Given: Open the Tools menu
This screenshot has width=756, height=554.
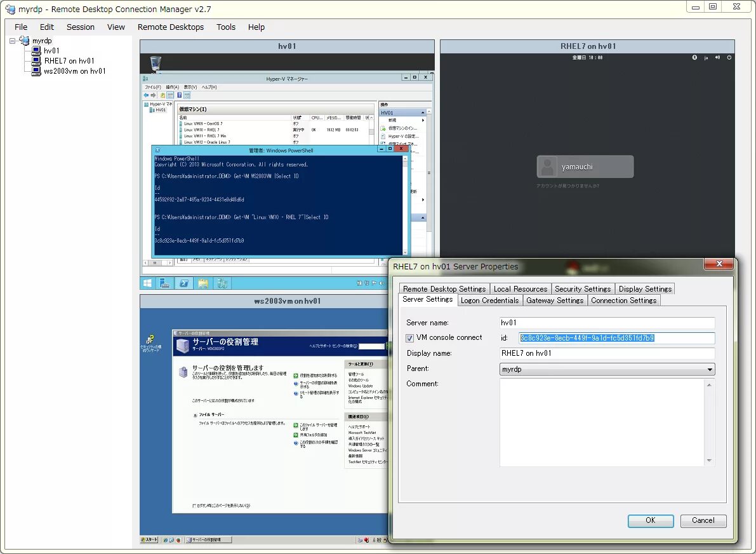Looking at the screenshot, I should tap(225, 27).
